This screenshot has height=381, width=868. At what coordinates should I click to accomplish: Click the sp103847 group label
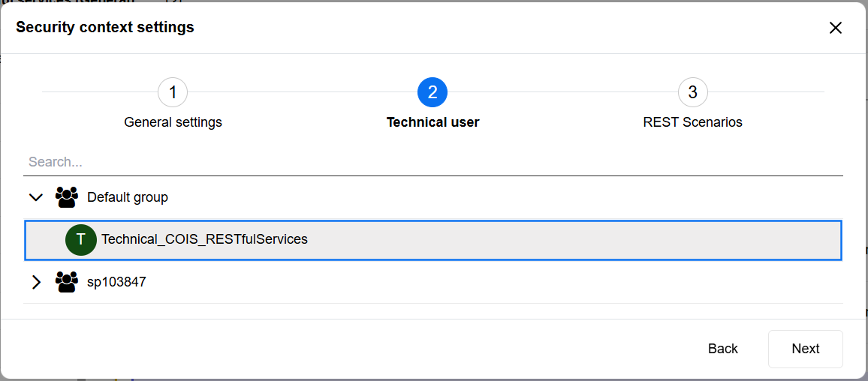click(116, 282)
